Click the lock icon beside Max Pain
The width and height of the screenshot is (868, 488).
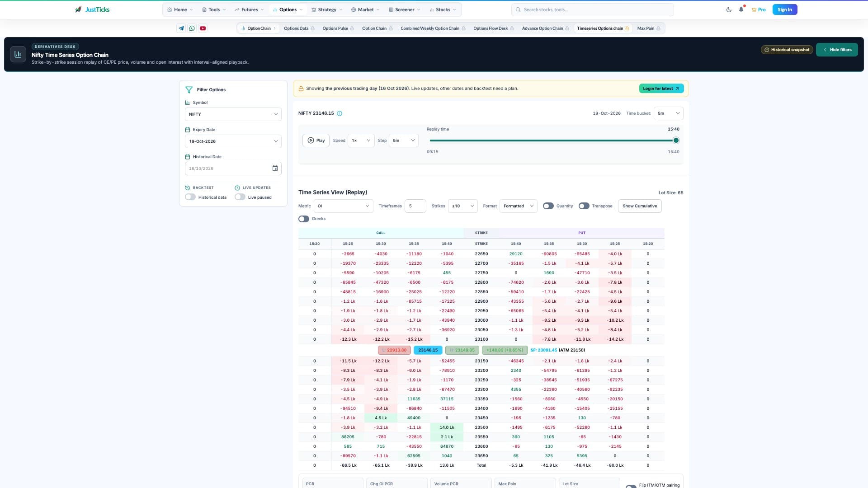coord(658,28)
